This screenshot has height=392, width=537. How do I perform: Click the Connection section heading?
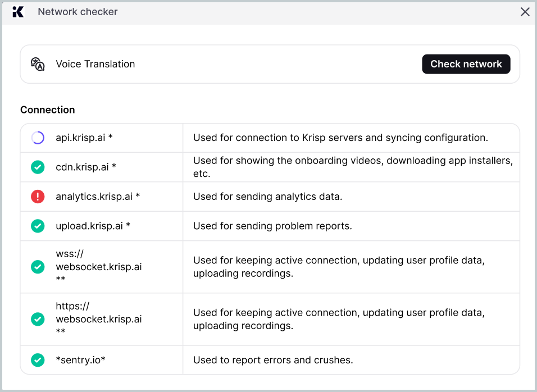coord(48,110)
